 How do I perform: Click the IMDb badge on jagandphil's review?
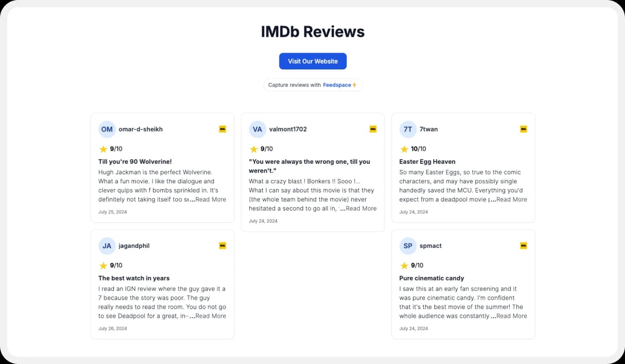click(222, 245)
